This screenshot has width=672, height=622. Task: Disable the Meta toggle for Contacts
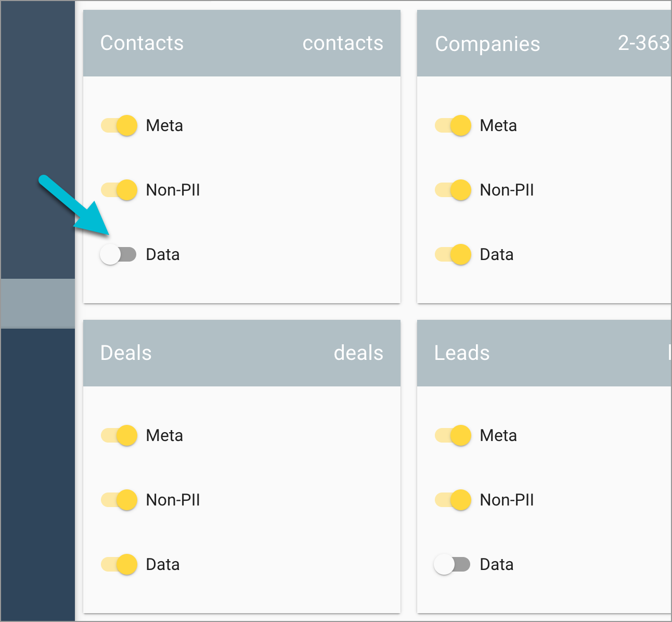[119, 125]
